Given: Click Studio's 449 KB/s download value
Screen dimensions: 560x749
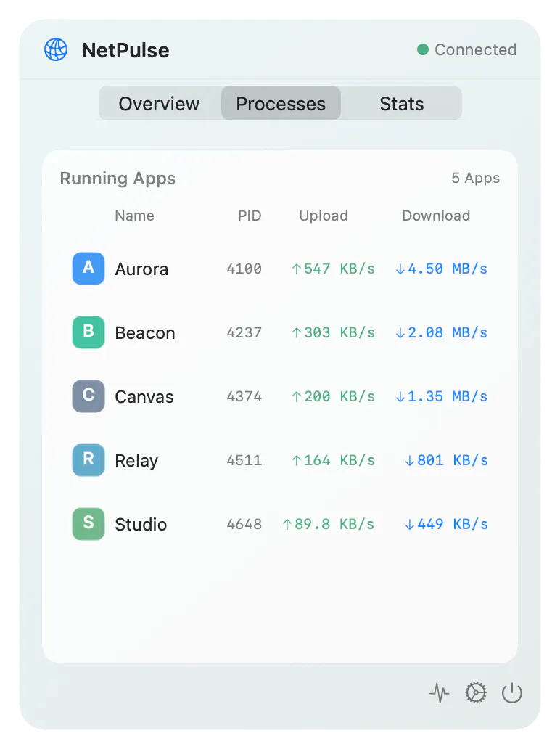Looking at the screenshot, I should coord(446,523).
